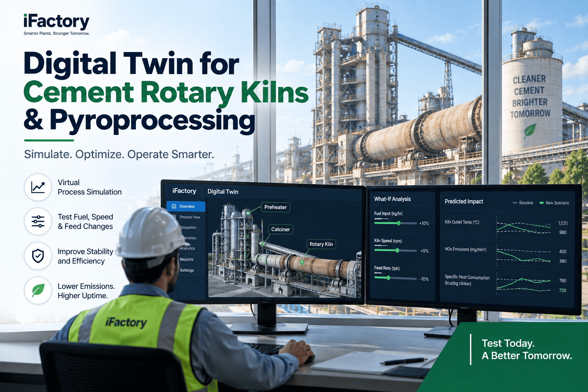
Task: Click the Specific Heat Consumption label
Action: pos(467,280)
